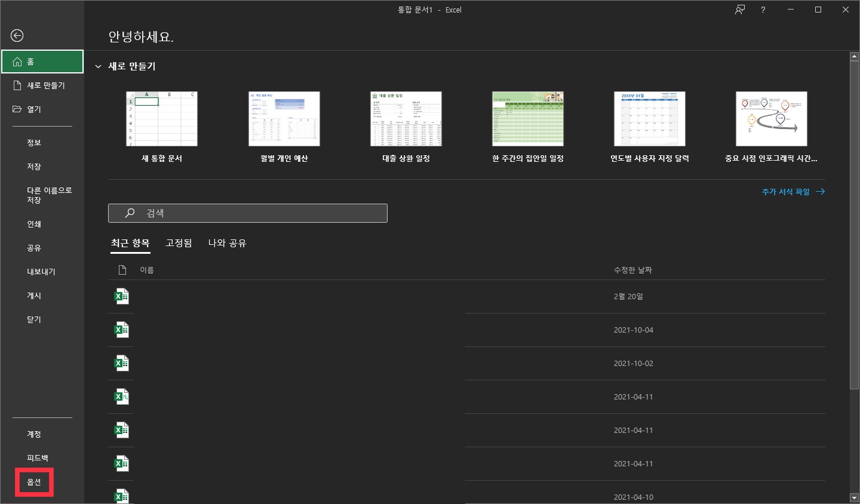Open the 계정 page
This screenshot has height=504, width=860.
[x=34, y=434]
